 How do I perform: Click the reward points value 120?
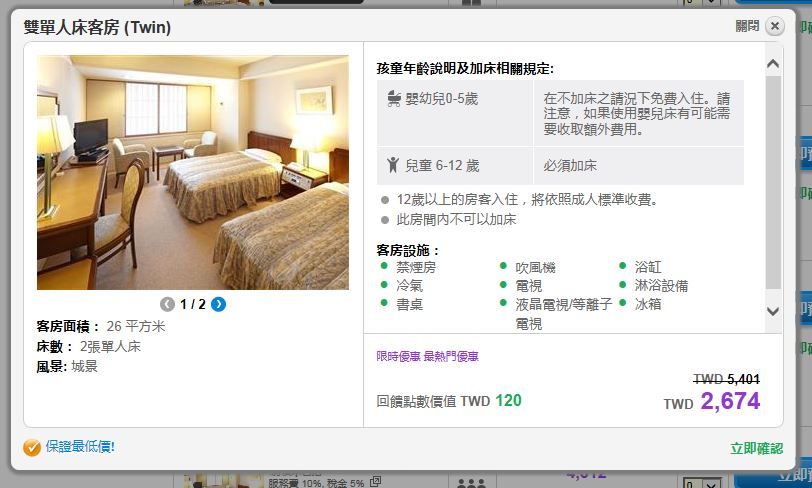508,400
